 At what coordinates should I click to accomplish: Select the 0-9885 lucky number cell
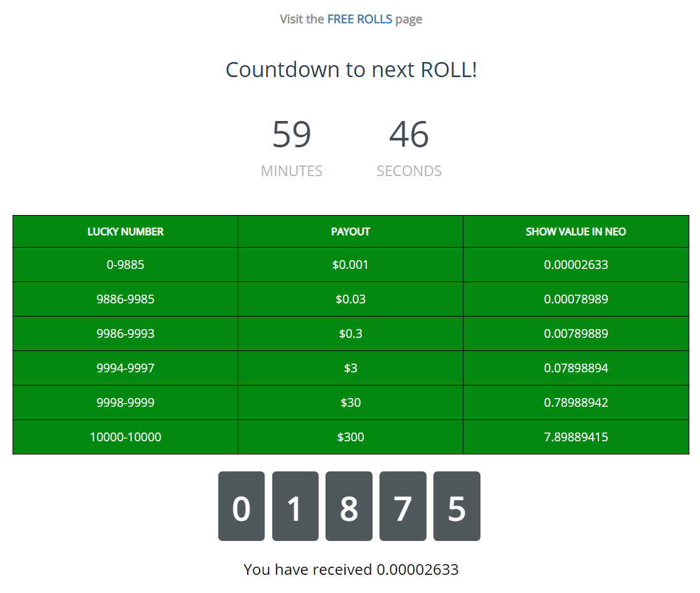click(125, 265)
